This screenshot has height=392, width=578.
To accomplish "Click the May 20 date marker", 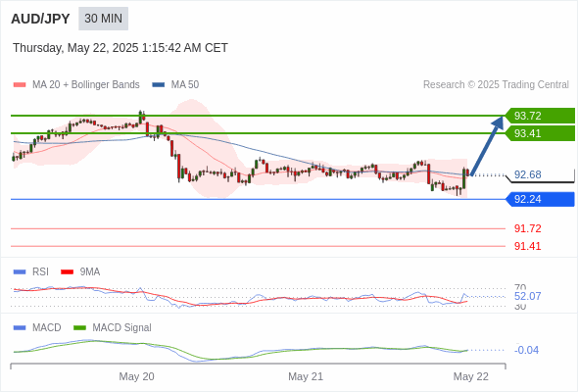I will tap(136, 376).
